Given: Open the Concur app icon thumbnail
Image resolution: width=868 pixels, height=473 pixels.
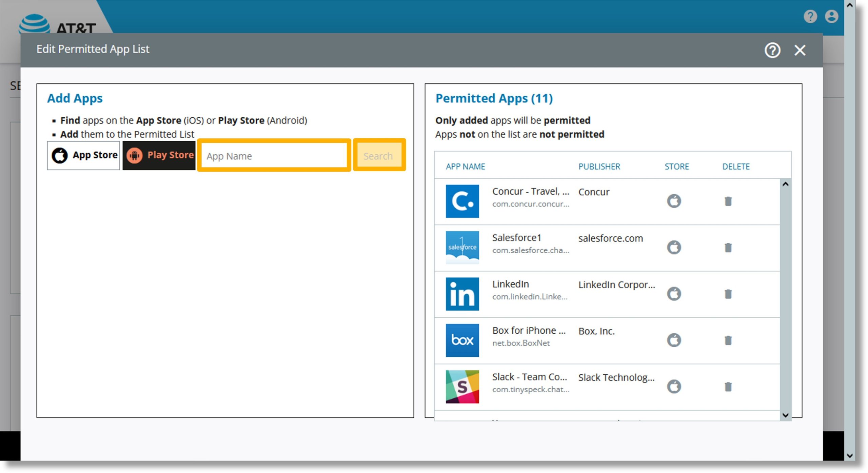Looking at the screenshot, I should point(462,201).
